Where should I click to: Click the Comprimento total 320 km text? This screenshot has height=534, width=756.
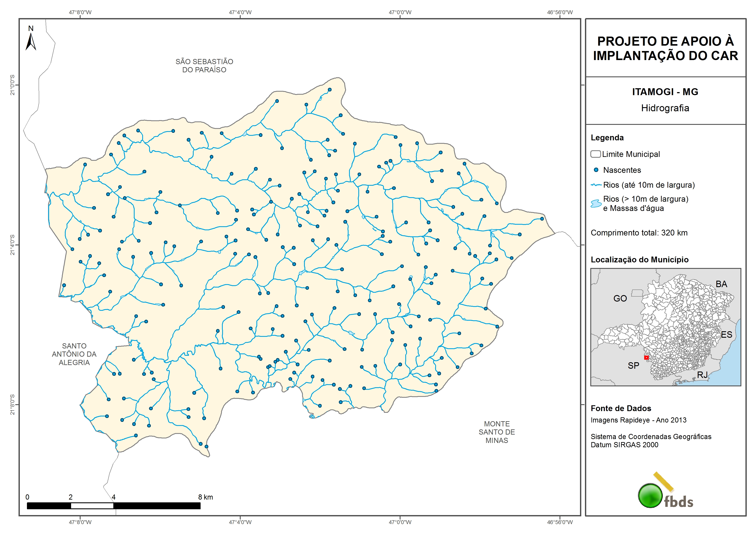639,233
